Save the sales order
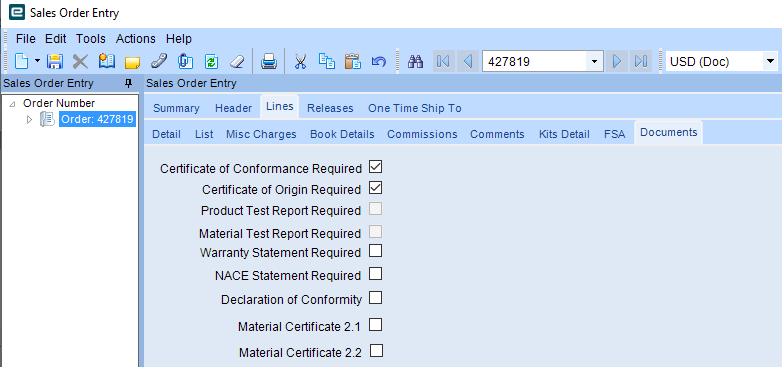Viewport: 782px width, 367px height. point(54,61)
